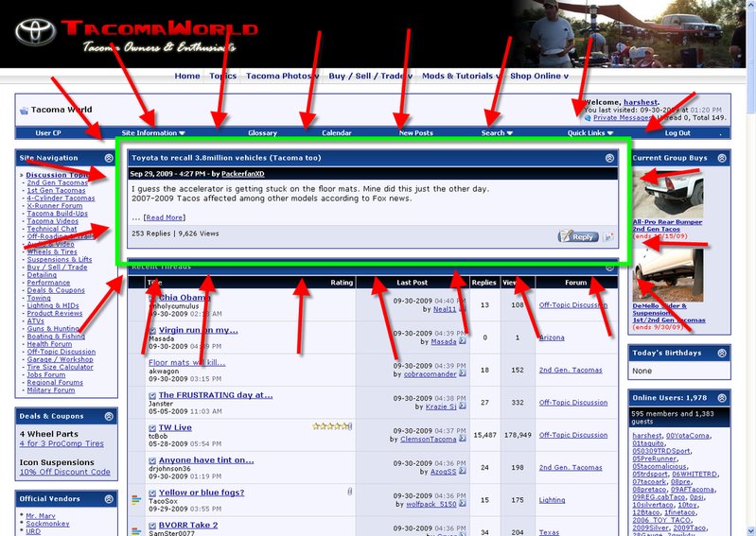Viewport: 756px width, 536px height.
Task: Open the forum Calendar
Action: pyautogui.click(x=337, y=133)
